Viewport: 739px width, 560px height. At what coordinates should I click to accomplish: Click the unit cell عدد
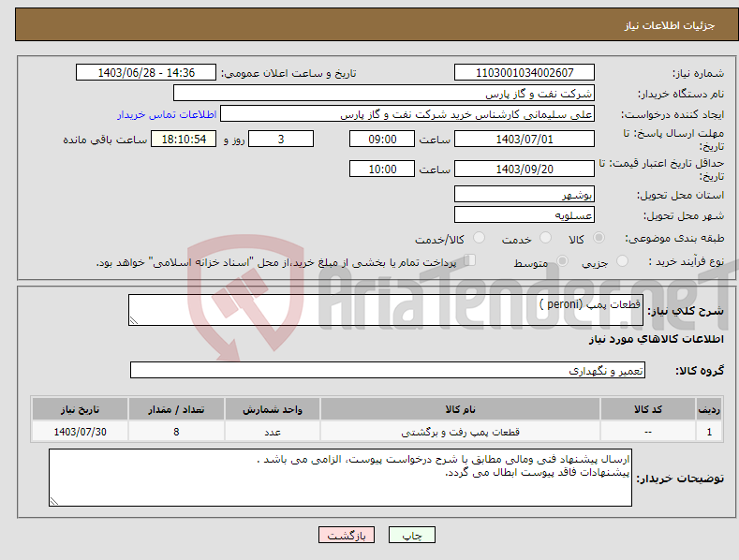pos(273,432)
